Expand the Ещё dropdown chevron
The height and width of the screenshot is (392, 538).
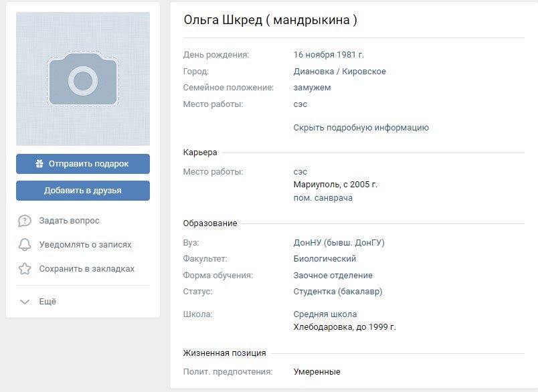[25, 302]
